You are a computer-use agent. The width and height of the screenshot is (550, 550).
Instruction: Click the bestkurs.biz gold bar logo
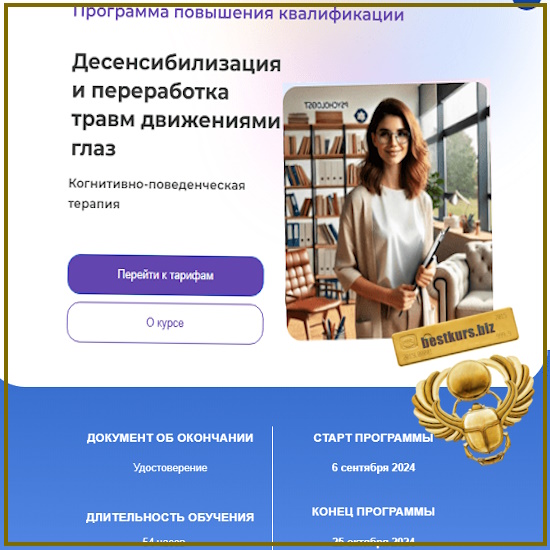tap(455, 336)
